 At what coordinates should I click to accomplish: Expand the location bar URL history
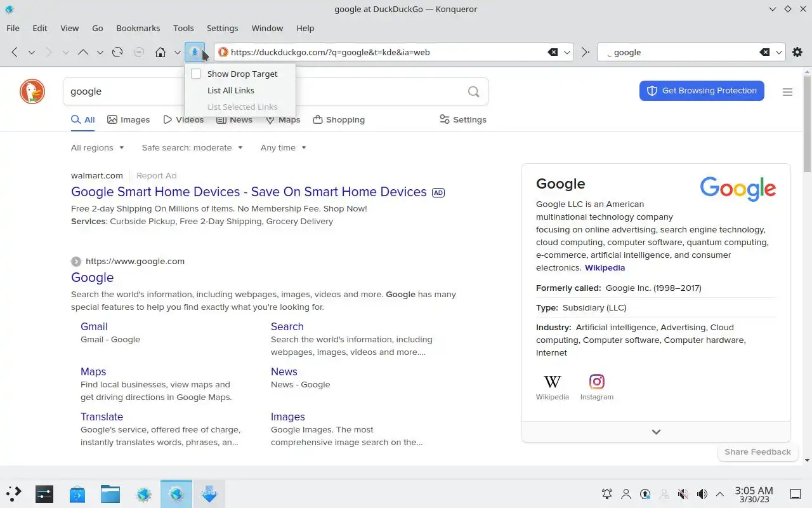tap(568, 52)
